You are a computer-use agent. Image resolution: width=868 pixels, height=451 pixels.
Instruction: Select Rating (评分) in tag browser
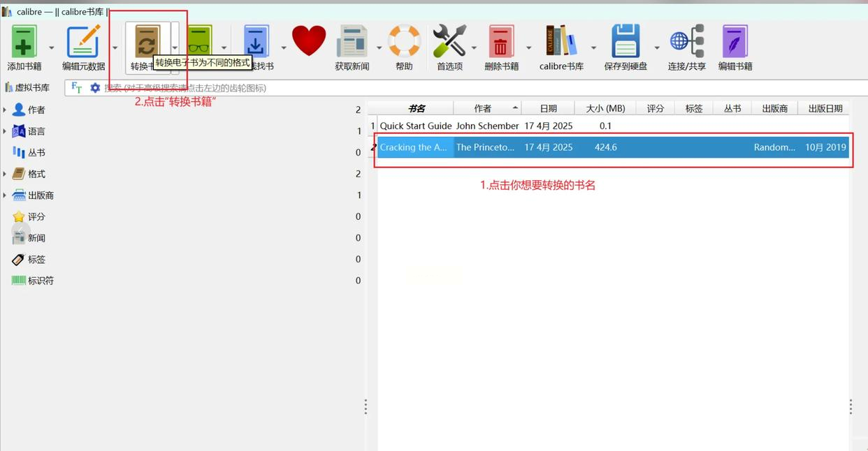(x=36, y=216)
